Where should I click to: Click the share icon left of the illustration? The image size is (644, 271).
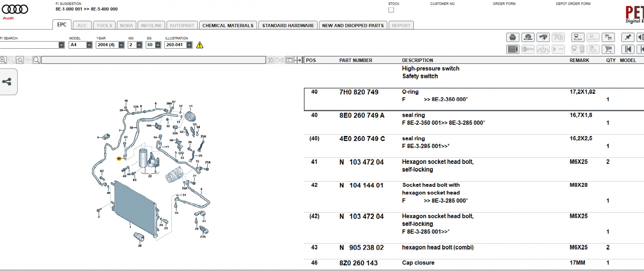[7, 82]
